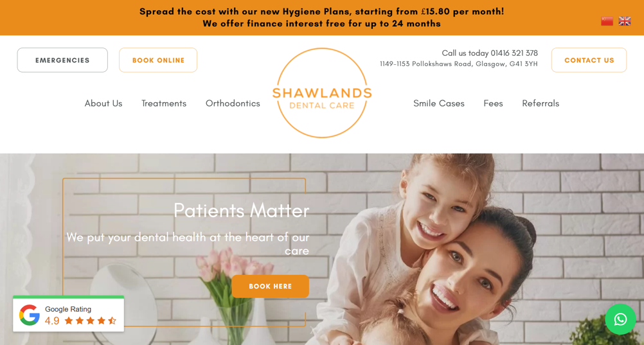Click the Pollokshaws Road address text
The height and width of the screenshot is (345, 644).
coord(459,64)
